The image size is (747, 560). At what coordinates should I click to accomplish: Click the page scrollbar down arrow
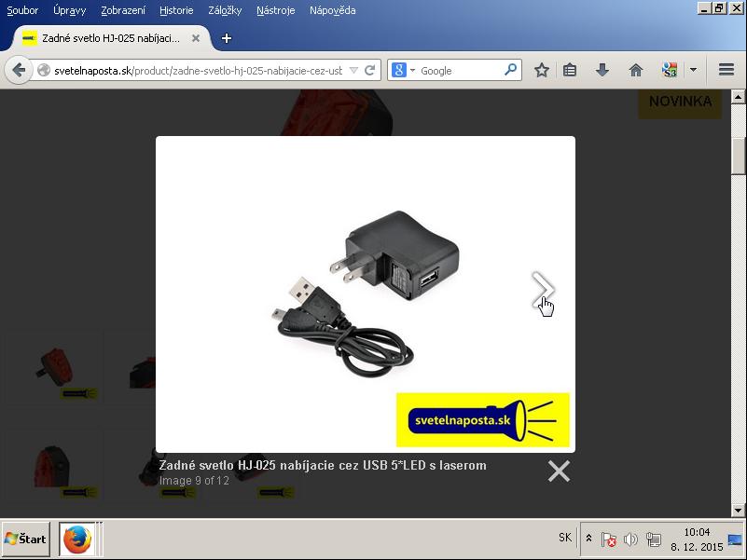point(739,511)
